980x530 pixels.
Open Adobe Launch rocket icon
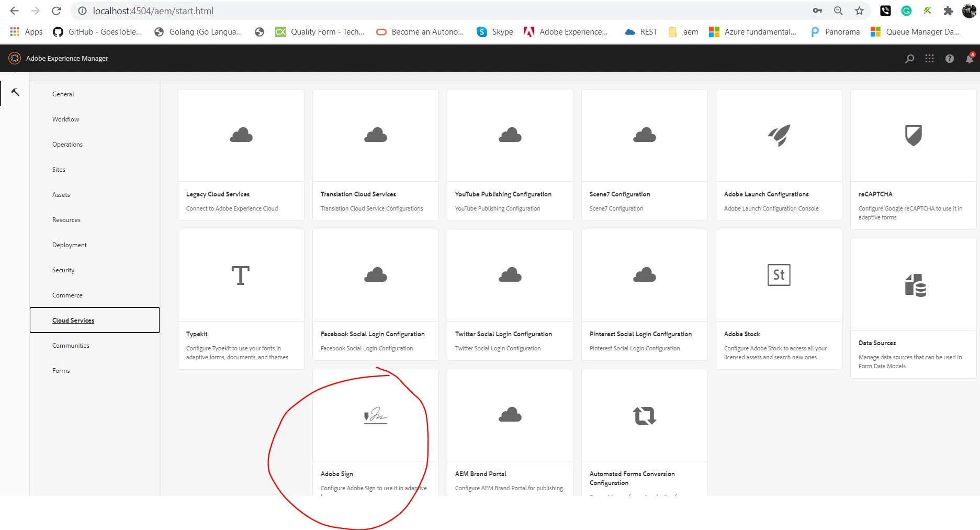pyautogui.click(x=779, y=136)
